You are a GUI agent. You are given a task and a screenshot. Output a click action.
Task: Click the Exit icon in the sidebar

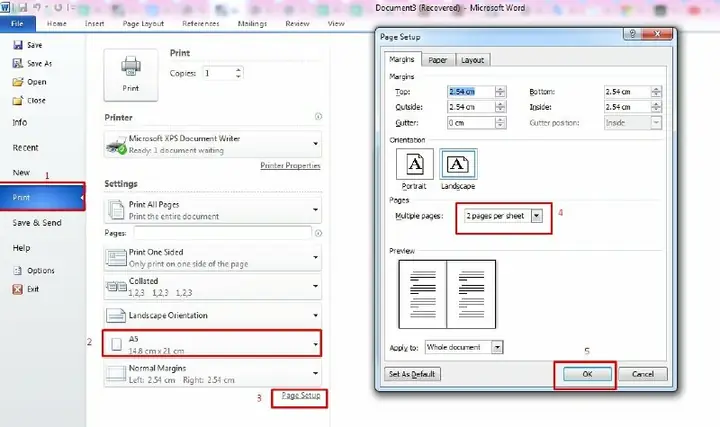[x=17, y=289]
